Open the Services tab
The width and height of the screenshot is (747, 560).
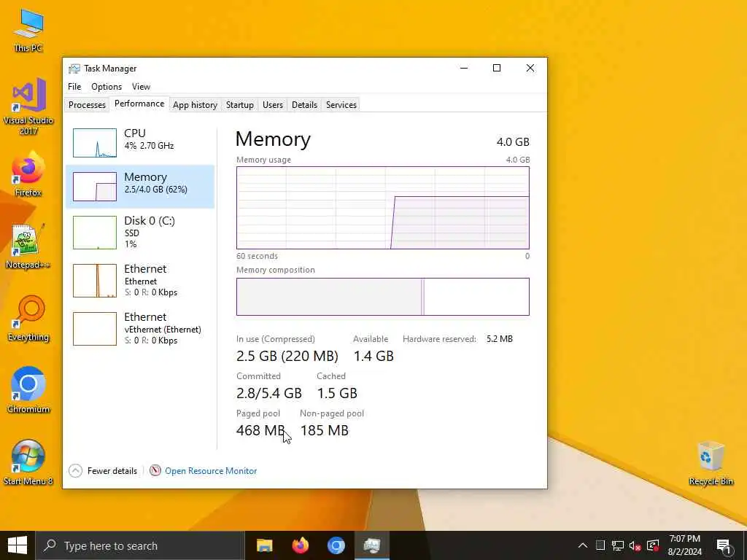[341, 105]
